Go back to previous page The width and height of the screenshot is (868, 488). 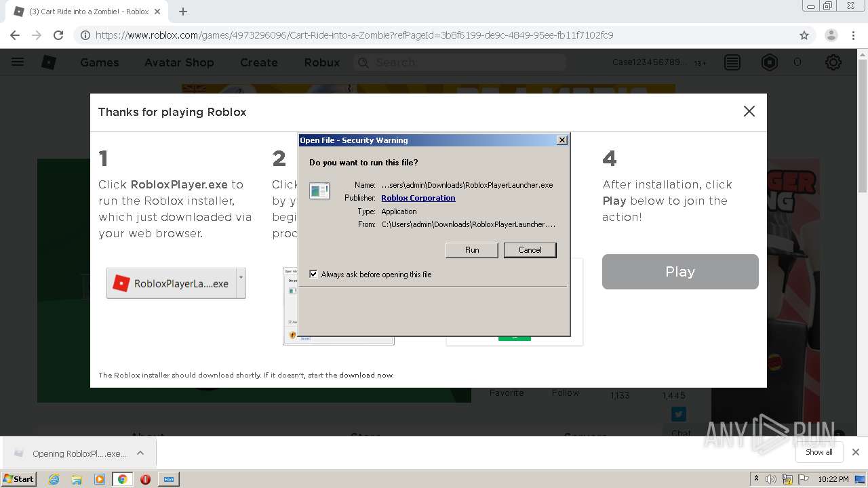[15, 35]
